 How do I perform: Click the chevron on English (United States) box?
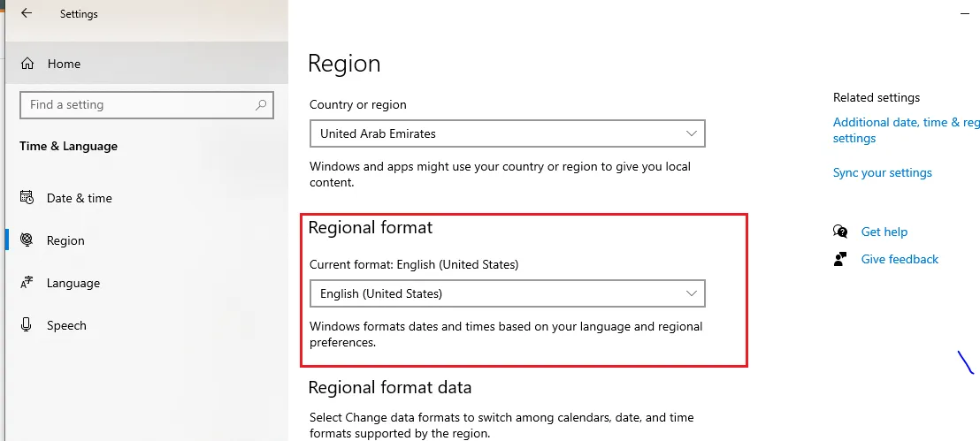[x=692, y=293]
